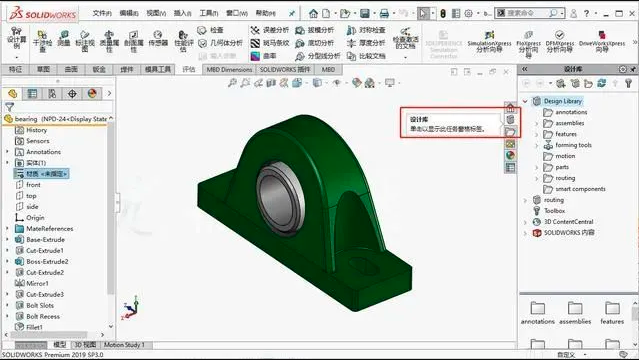Image resolution: width=639 pixels, height=360 pixels.
Task: Open the 拔模分析 draft analysis tool
Action: point(315,30)
